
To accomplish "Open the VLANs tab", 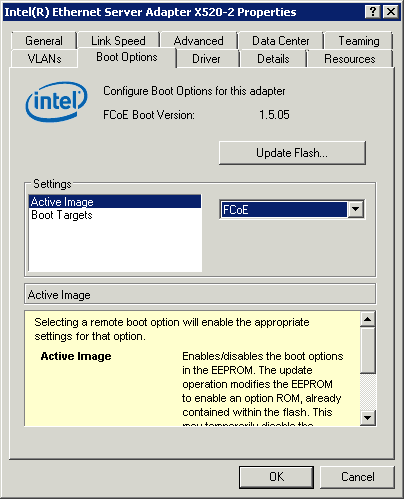I will click(44, 59).
